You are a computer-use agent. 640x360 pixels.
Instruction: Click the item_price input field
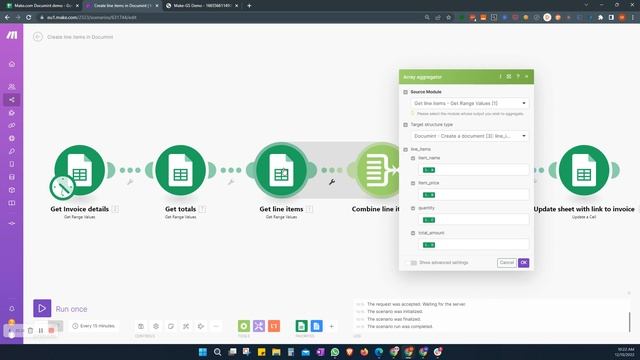[x=473, y=195]
